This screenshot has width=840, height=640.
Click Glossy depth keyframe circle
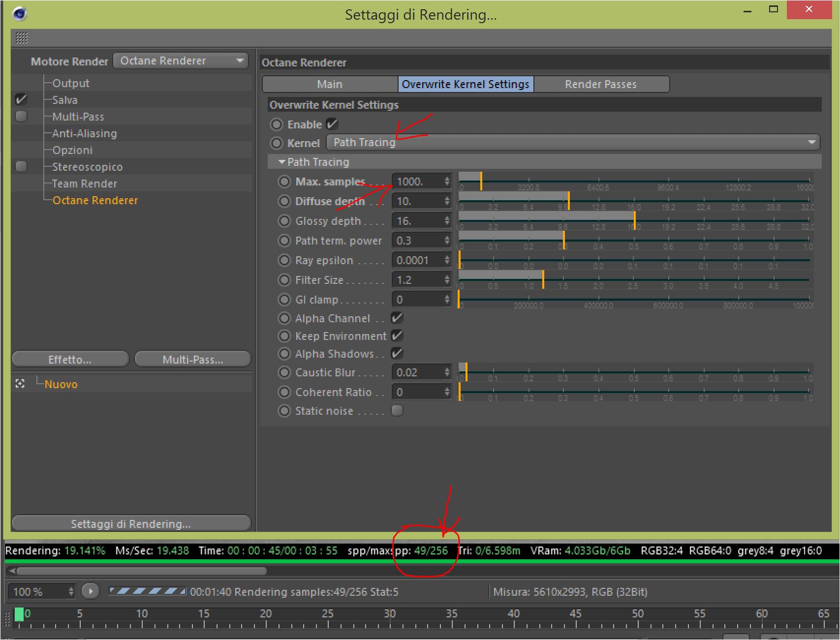point(284,221)
